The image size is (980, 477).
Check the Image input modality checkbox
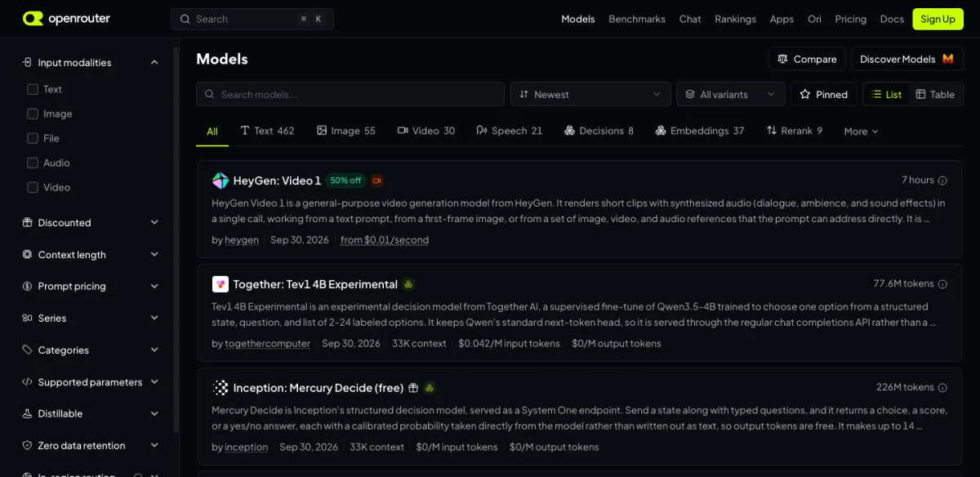33,114
